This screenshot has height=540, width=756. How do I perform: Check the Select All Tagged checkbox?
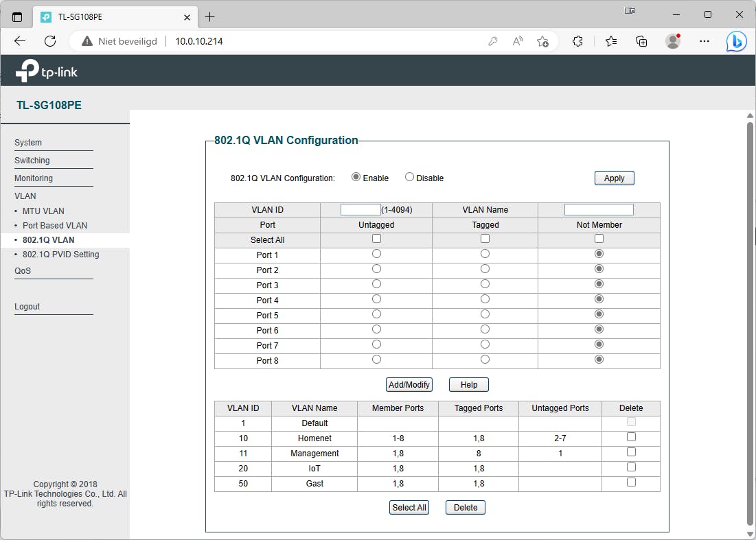tap(485, 238)
